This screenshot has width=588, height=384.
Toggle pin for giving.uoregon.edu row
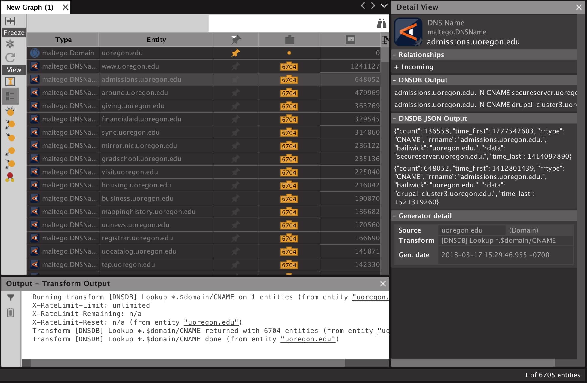(x=236, y=106)
